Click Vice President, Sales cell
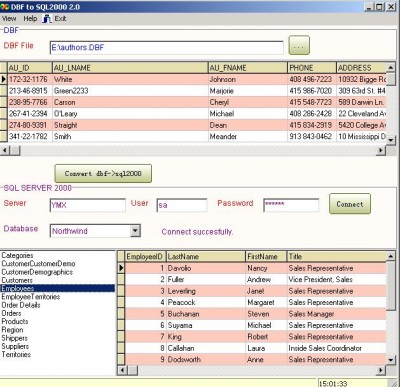This screenshot has height=387, width=400. point(337,279)
